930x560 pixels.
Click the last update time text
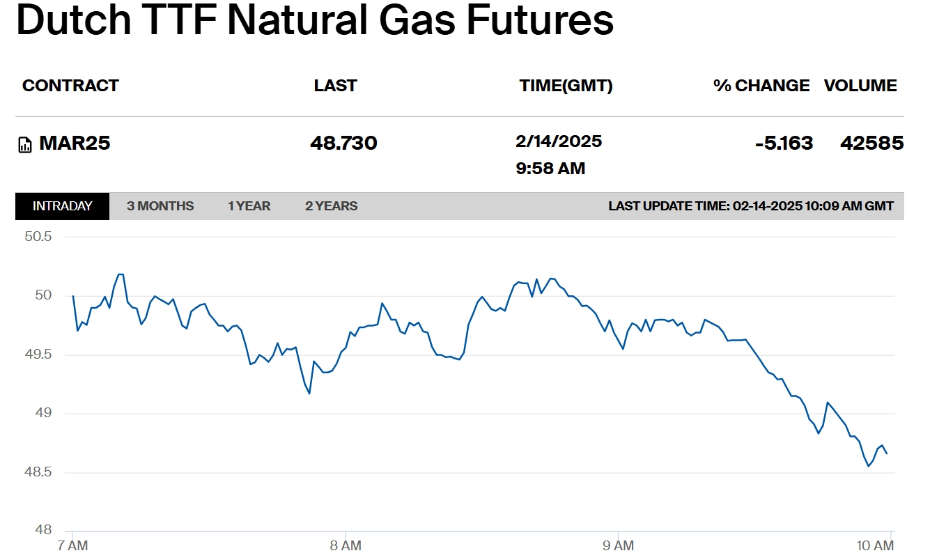[x=751, y=206]
